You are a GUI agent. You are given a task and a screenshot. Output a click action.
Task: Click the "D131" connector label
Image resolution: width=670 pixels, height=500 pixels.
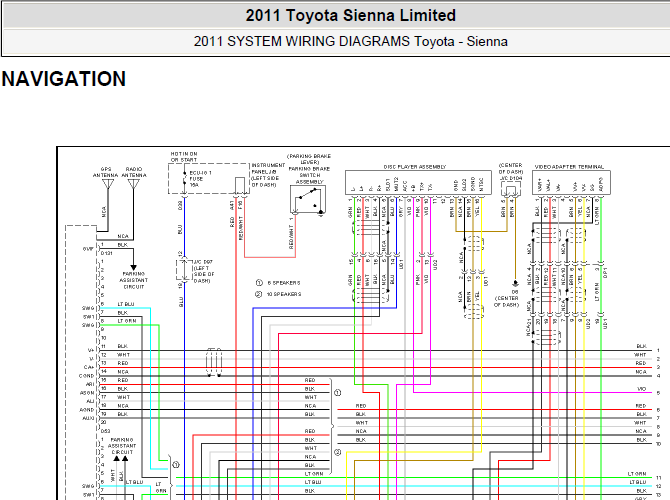coord(106,253)
